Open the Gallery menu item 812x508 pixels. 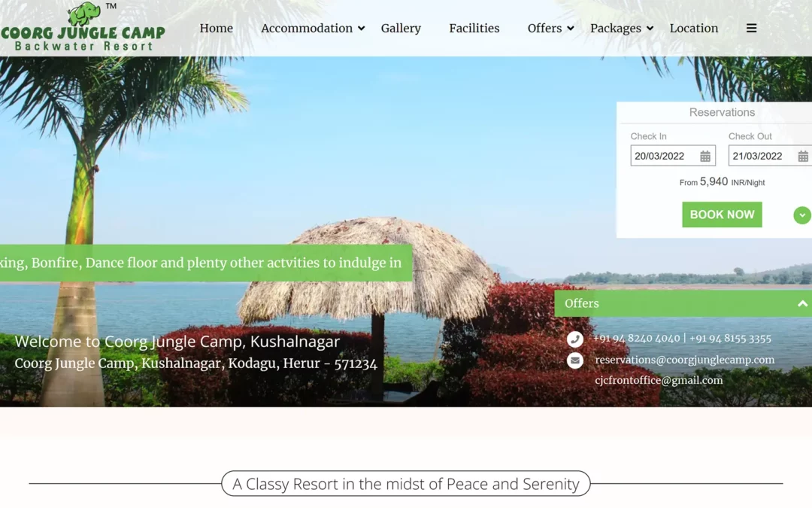[x=401, y=28]
